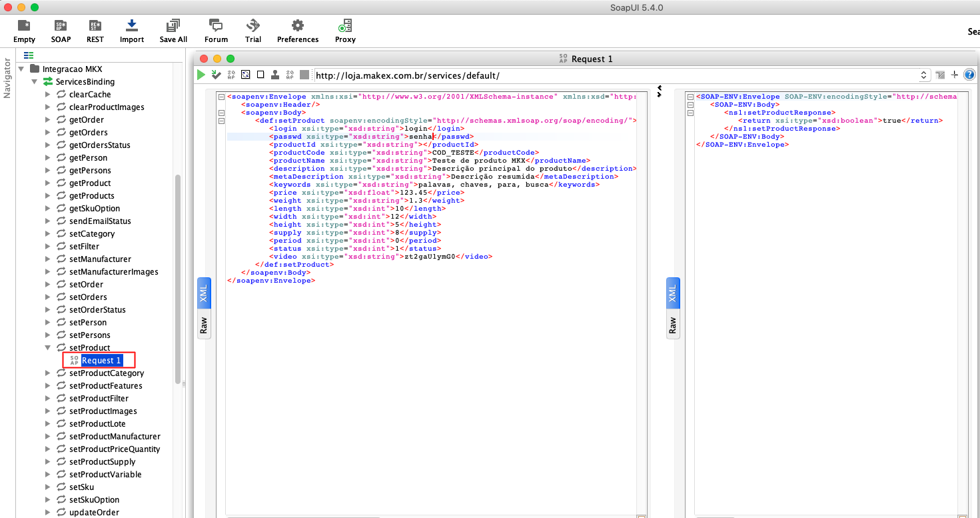Select the response XML tab
Screen dimensions: 980x518
pyautogui.click(x=673, y=294)
